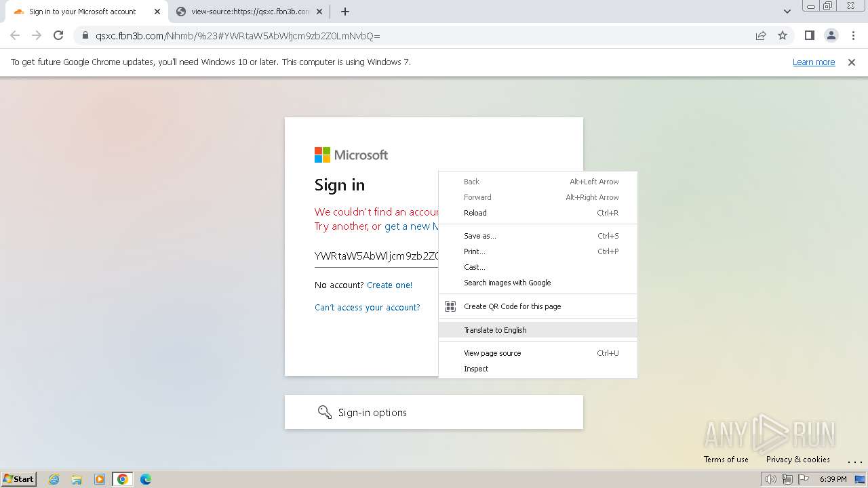Choose View page source
This screenshot has height=488, width=868.
[x=538, y=353]
